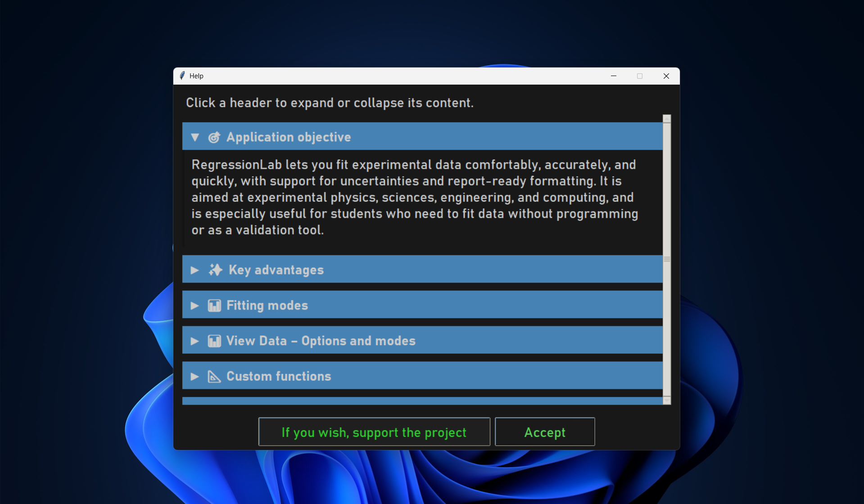Viewport: 864px width, 504px height.
Task: Click the scrollbar up arrow
Action: pos(667,119)
